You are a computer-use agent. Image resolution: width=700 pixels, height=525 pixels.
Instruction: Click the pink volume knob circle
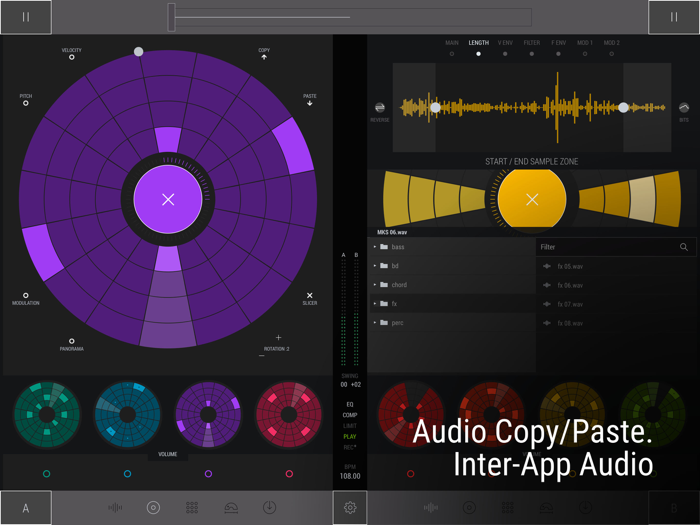click(x=289, y=474)
